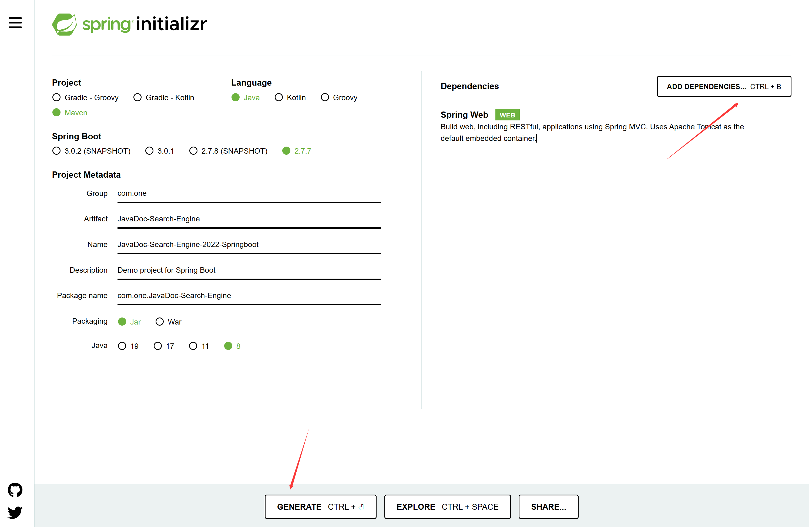Click the Name input field
Screen dimensions: 812x527
[249, 245]
